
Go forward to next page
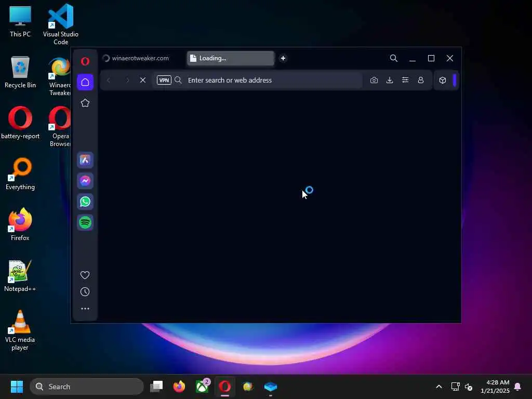coord(128,80)
